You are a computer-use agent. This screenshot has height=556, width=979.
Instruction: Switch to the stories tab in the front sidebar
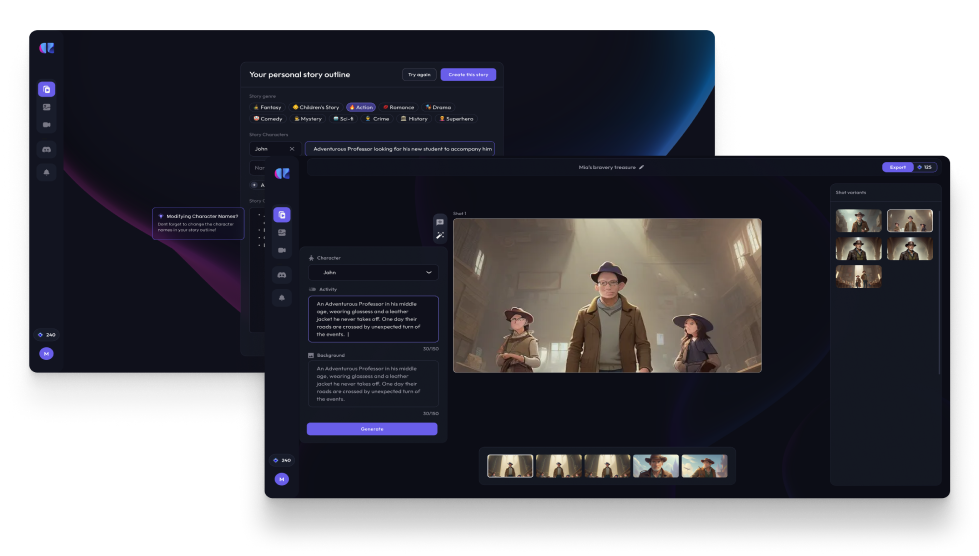[x=282, y=214]
